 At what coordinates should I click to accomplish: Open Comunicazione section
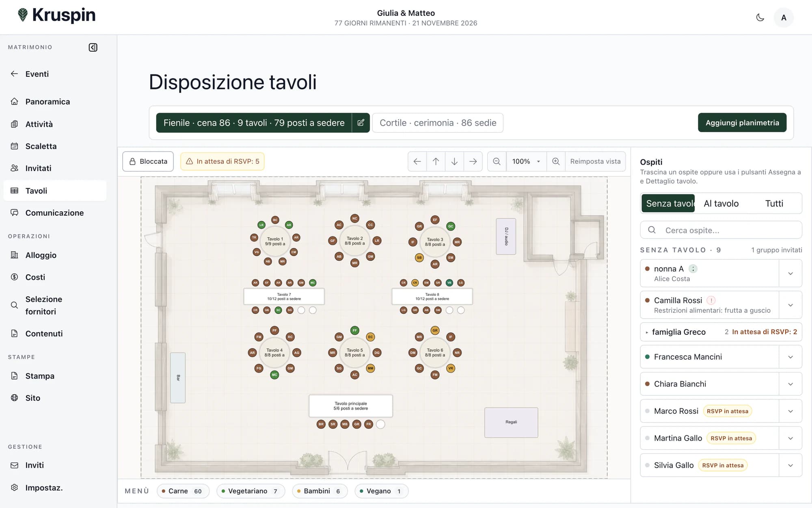point(55,213)
